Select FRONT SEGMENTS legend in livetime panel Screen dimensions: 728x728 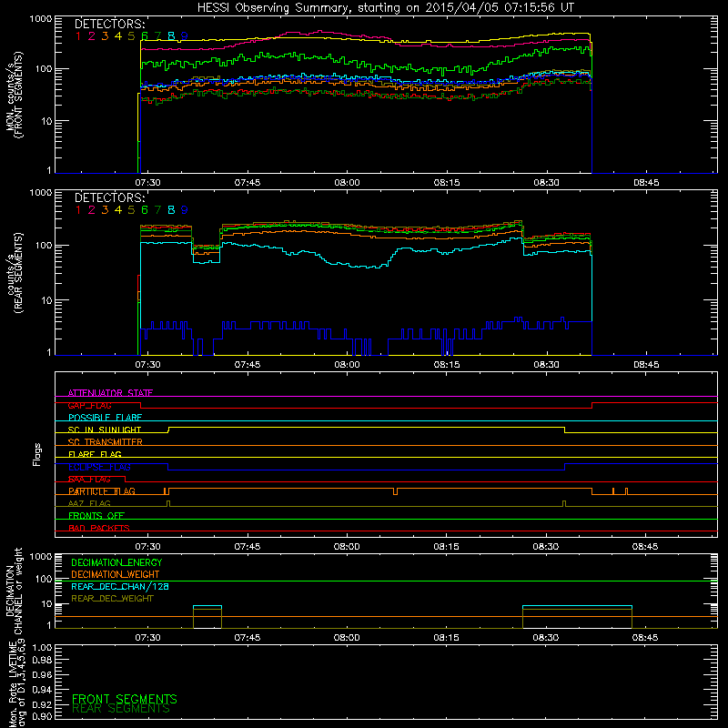coord(125,699)
